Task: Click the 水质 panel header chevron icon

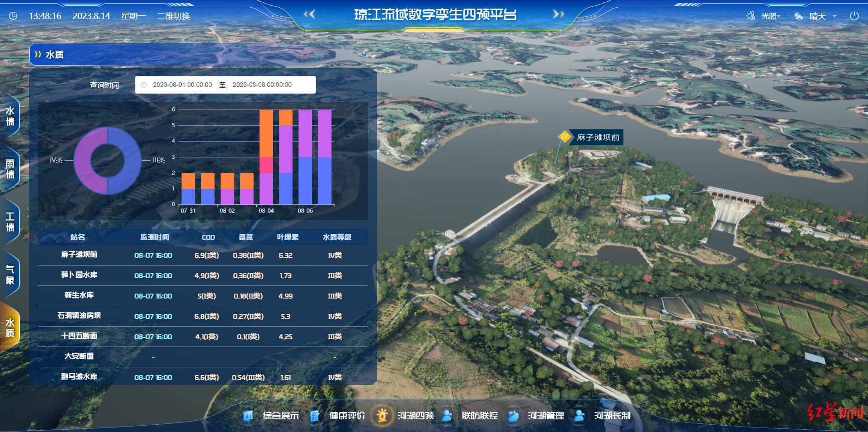Action: click(38, 54)
